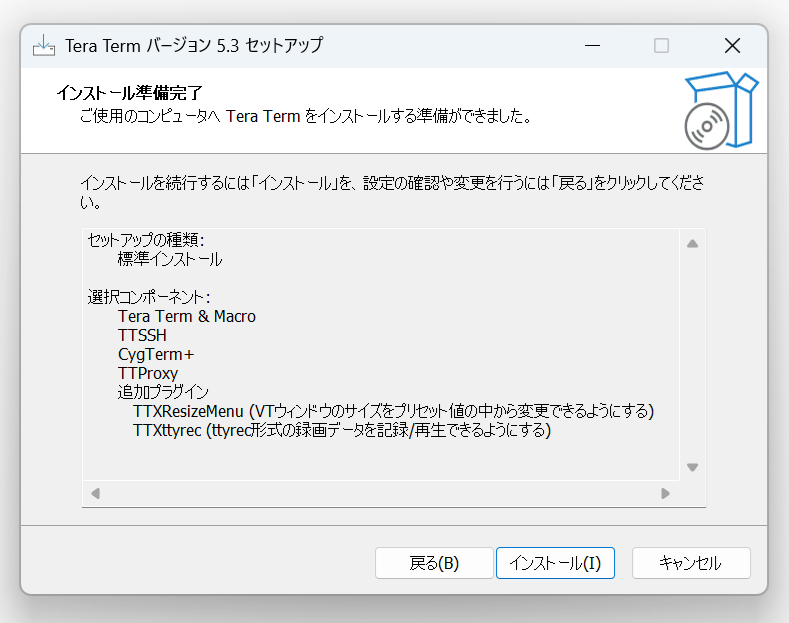
Task: Click the setup box and disc icon
Action: (x=721, y=111)
